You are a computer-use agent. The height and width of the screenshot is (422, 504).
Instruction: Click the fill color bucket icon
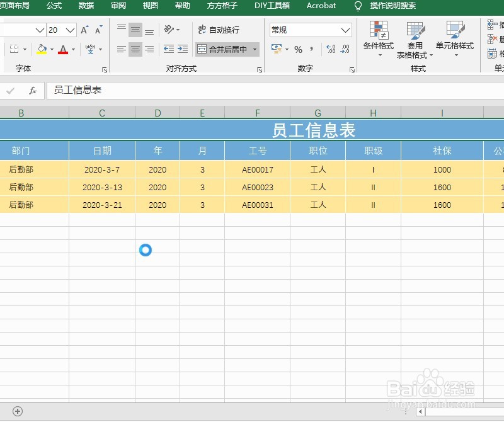point(41,48)
